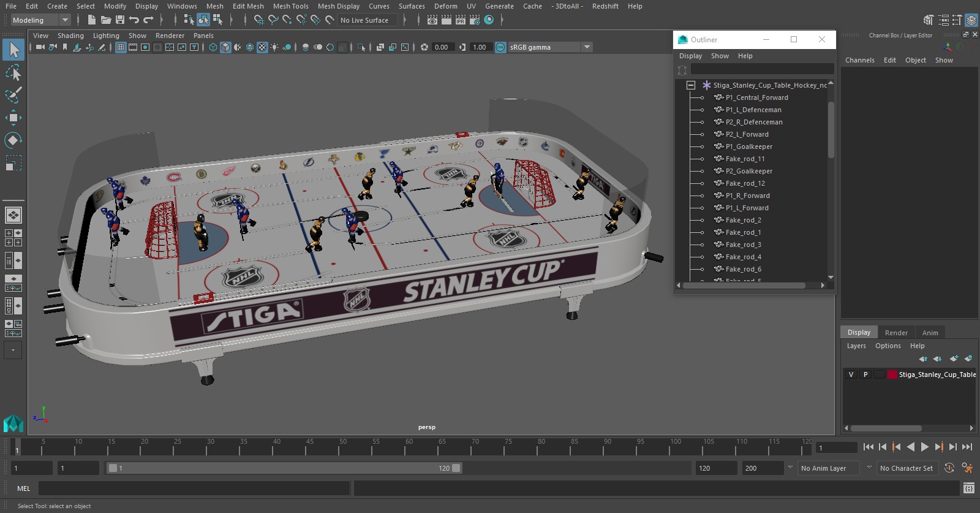The height and width of the screenshot is (513, 980).
Task: Click the playback end time field 120
Action: point(716,468)
